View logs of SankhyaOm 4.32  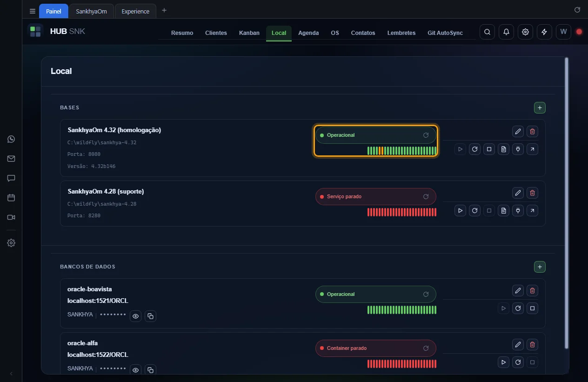pos(503,149)
